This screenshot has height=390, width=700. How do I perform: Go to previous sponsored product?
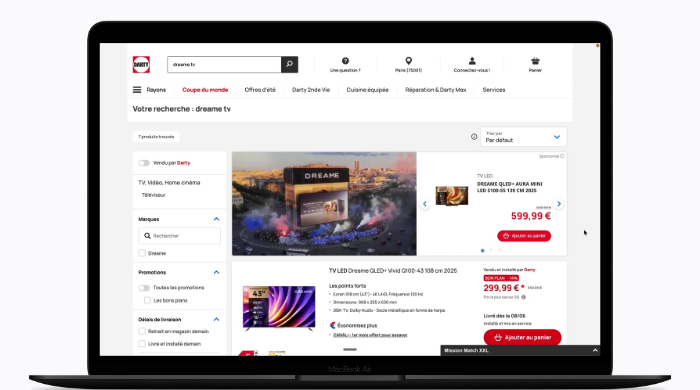click(x=425, y=203)
